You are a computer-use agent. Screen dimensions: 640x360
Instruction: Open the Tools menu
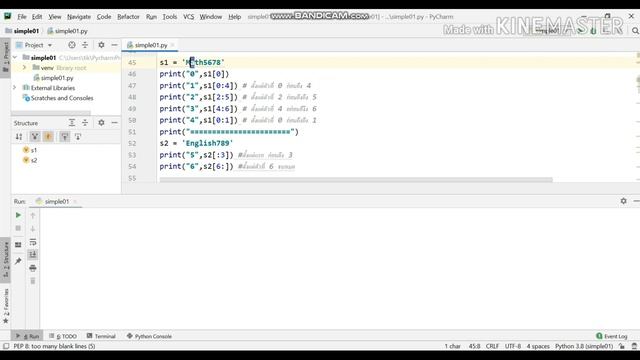[169, 17]
